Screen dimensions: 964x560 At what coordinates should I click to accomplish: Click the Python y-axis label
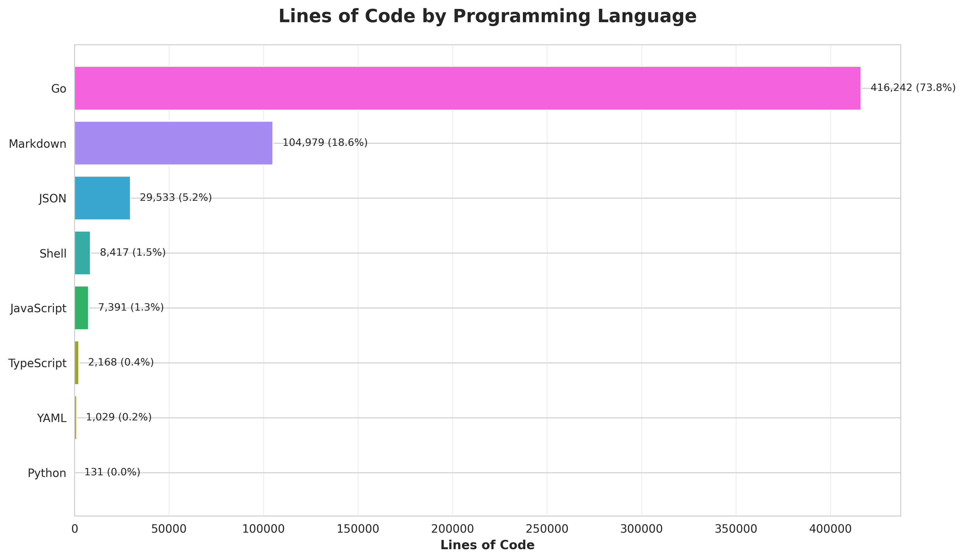tap(47, 474)
